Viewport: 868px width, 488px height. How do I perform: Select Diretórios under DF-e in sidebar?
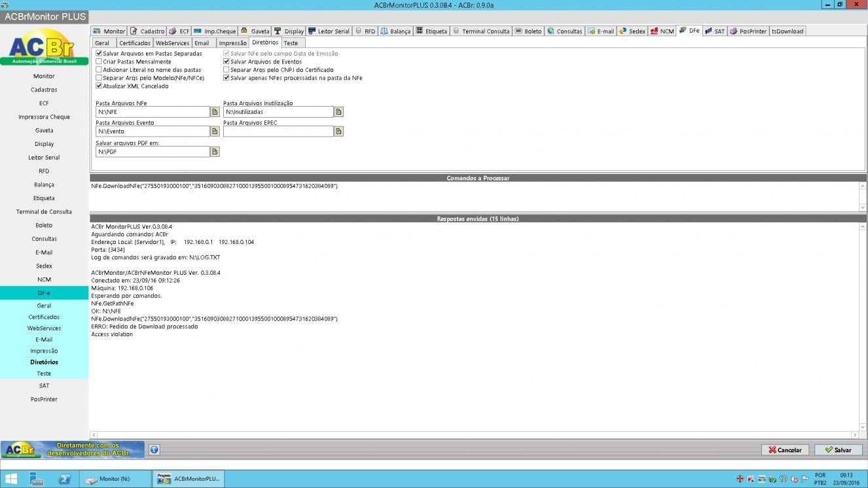44,362
